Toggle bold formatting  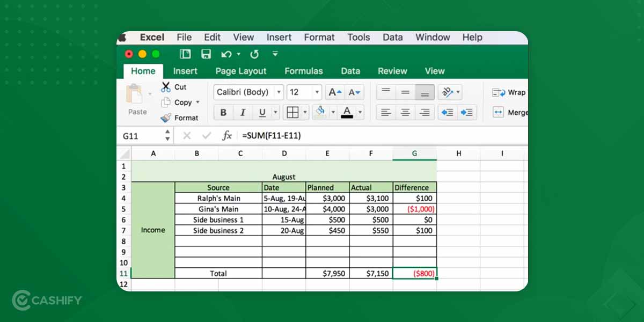(x=223, y=112)
